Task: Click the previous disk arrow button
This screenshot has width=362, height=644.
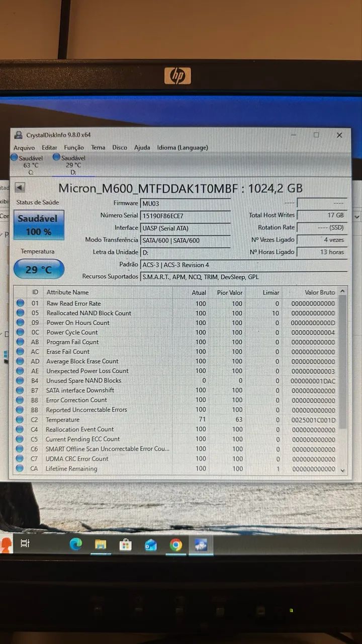Action: click(20, 188)
